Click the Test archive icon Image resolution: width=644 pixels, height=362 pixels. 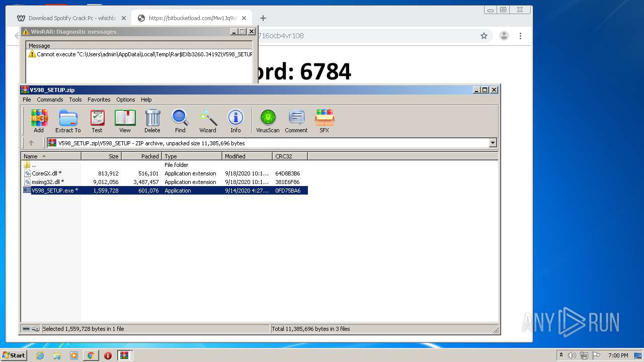(97, 121)
